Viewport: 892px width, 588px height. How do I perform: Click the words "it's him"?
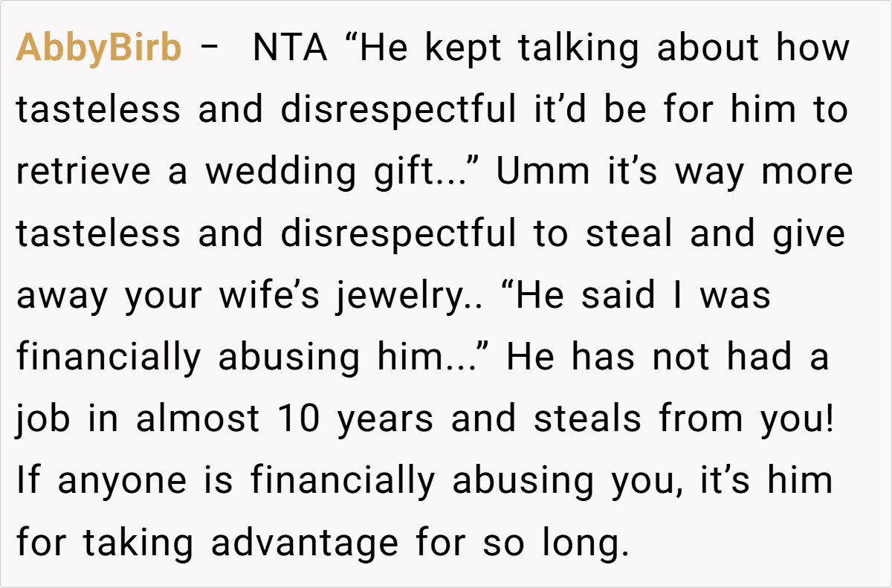[x=766, y=481]
